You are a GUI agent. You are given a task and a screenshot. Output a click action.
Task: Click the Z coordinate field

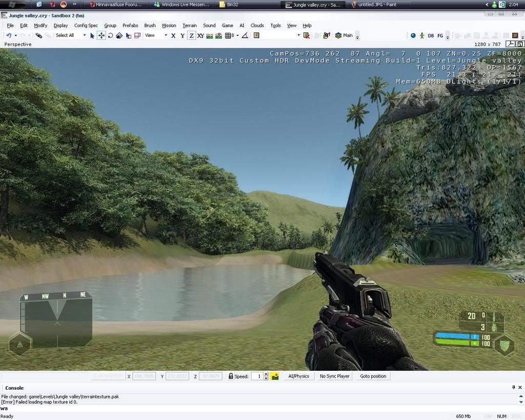[x=211, y=376]
